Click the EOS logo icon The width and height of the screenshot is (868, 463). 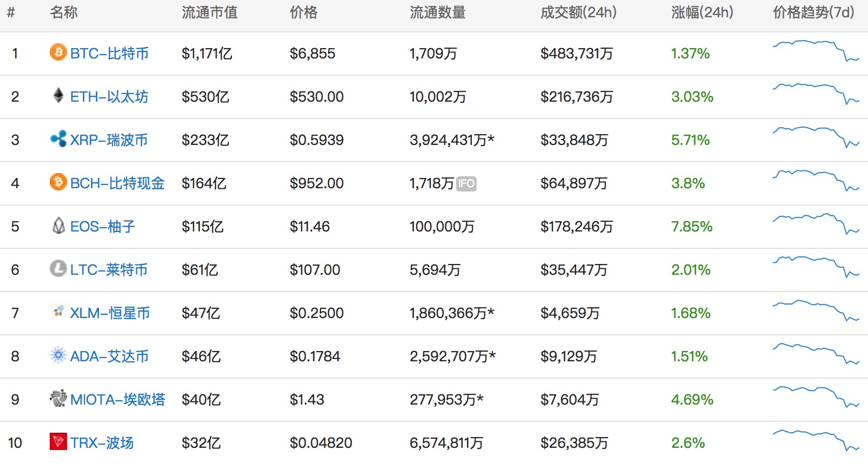pyautogui.click(x=58, y=226)
